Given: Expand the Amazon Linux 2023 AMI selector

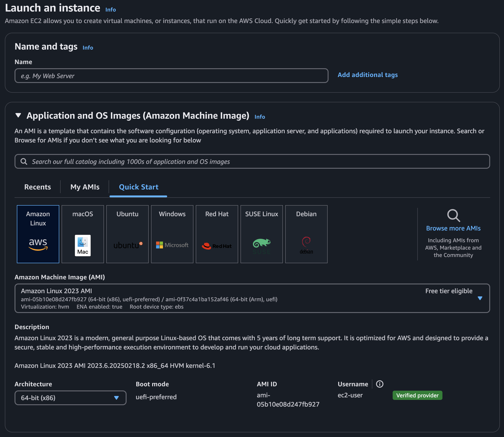Looking at the screenshot, I should coord(480,298).
